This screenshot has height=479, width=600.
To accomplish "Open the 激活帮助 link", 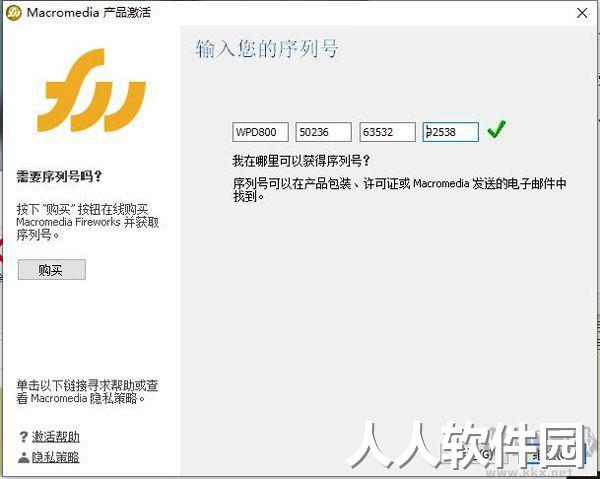I will 55,437.
